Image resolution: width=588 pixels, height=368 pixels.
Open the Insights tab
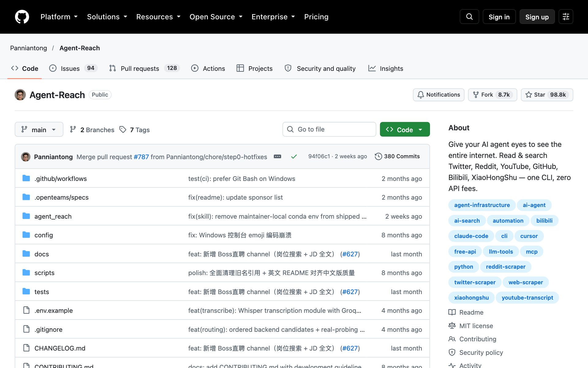tap(386, 68)
